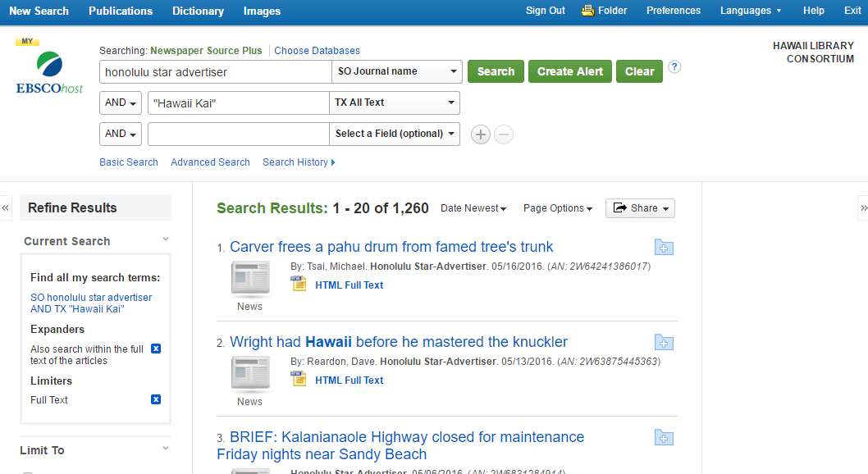Open article Wright had Hawaii before knuckler

399,342
